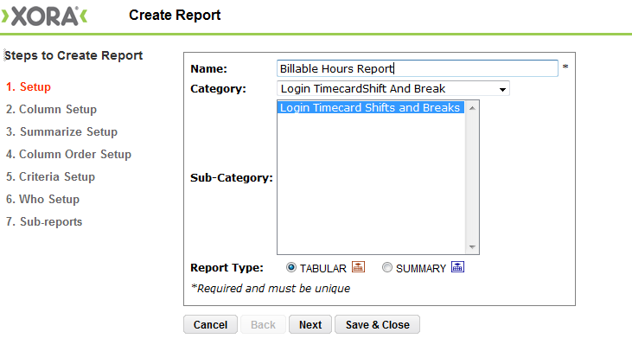632x364 pixels.
Task: Click the sub-category list scroll down arrow
Action: pos(472,247)
